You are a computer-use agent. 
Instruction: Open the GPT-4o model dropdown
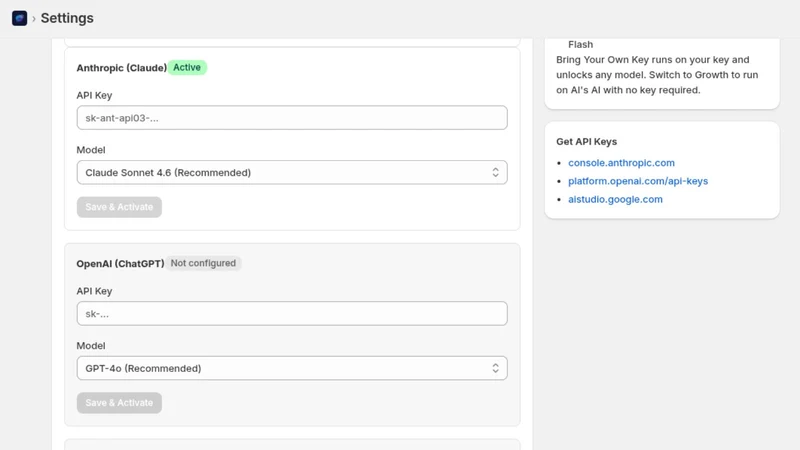(292, 368)
